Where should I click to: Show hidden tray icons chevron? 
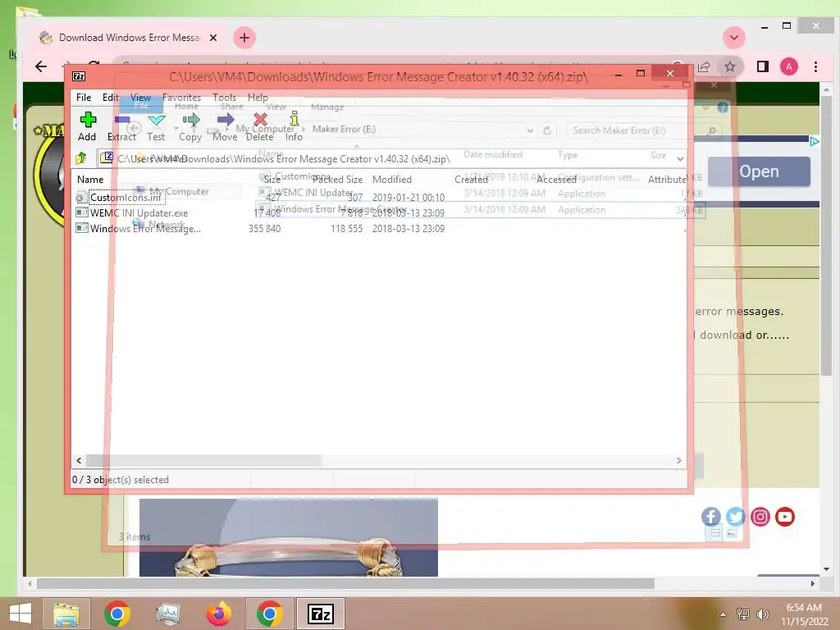pyautogui.click(x=723, y=614)
